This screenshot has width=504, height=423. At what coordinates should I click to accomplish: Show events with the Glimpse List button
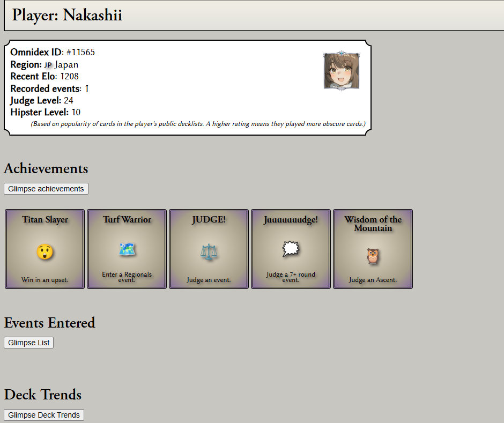click(x=29, y=343)
